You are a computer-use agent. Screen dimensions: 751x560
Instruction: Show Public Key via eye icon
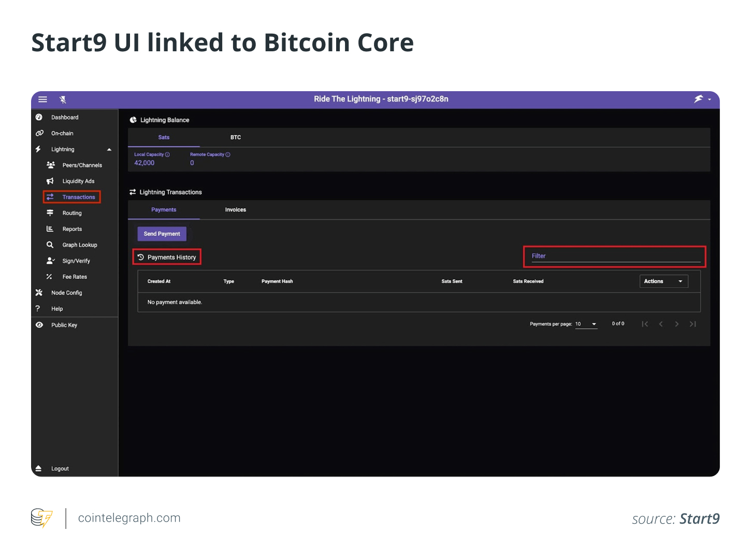point(39,325)
